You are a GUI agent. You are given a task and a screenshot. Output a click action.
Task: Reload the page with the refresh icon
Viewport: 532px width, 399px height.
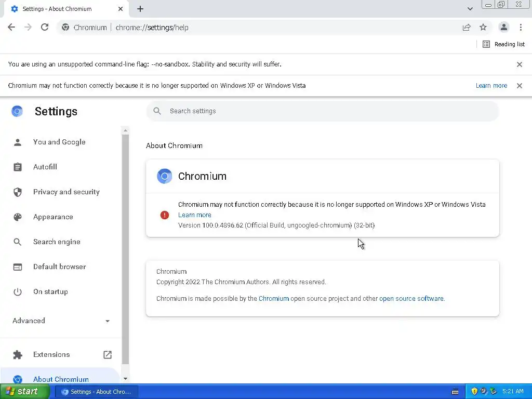[x=45, y=28]
